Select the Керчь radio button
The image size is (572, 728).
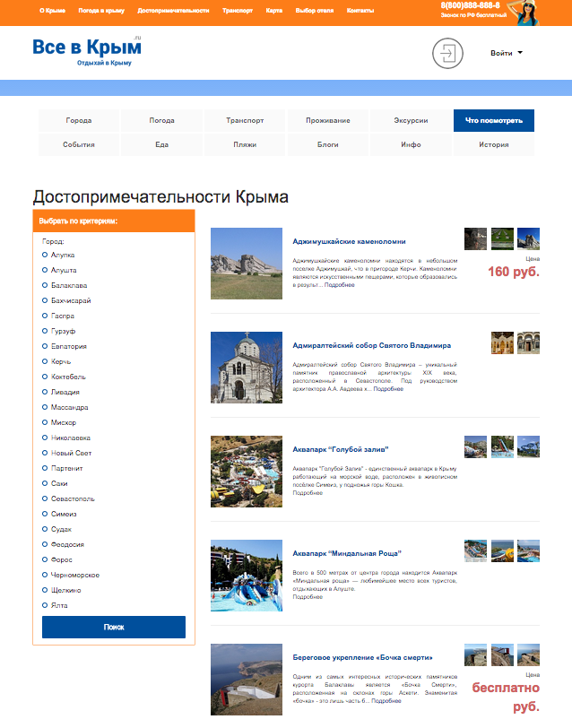point(45,361)
